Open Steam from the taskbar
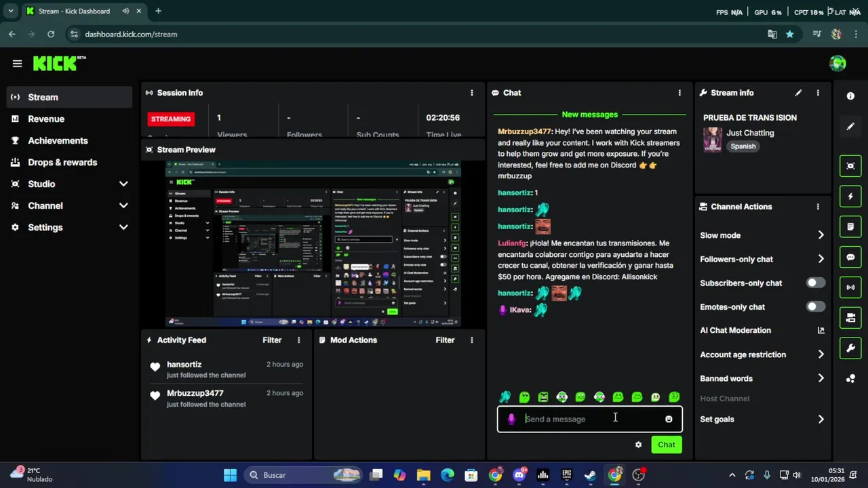This screenshot has height=488, width=868. point(590,475)
